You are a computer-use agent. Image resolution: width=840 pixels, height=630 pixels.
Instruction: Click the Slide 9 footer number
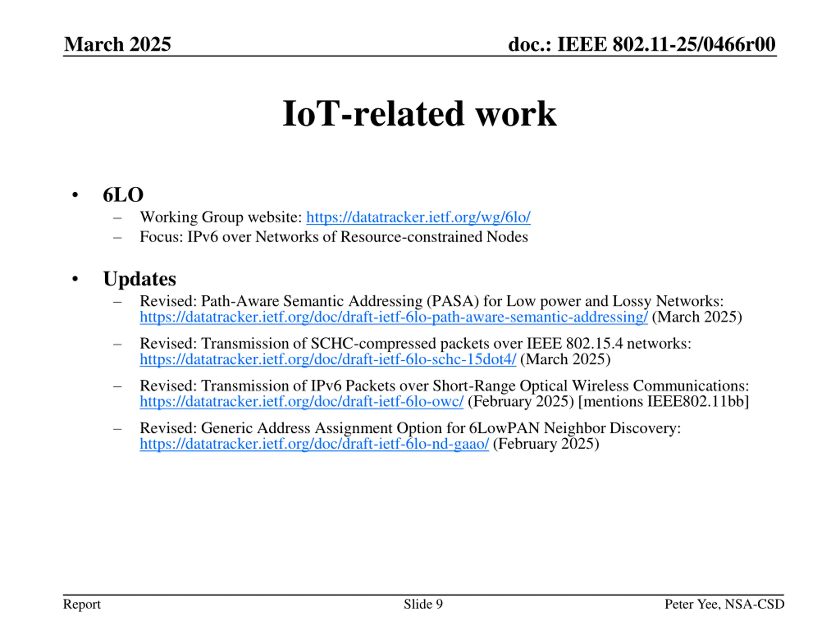(x=423, y=604)
